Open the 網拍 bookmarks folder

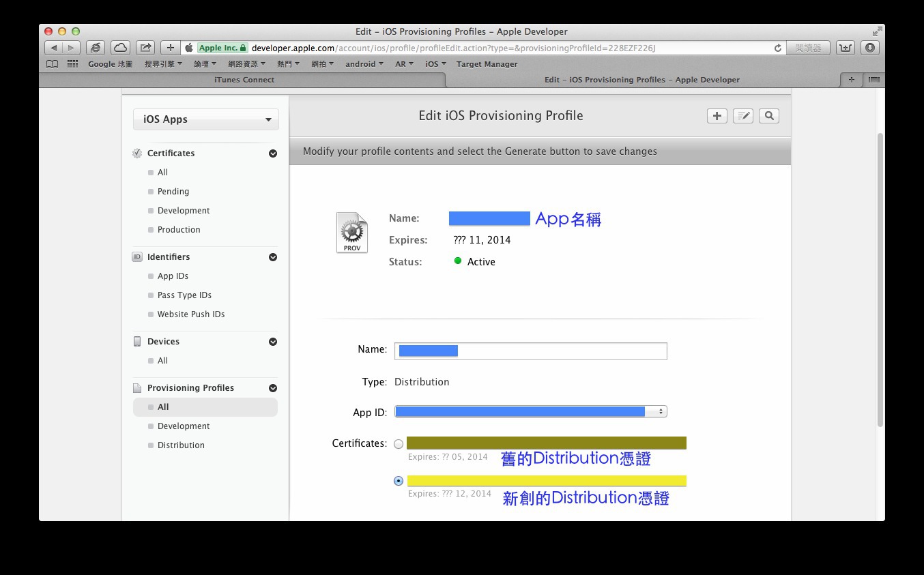(x=322, y=64)
